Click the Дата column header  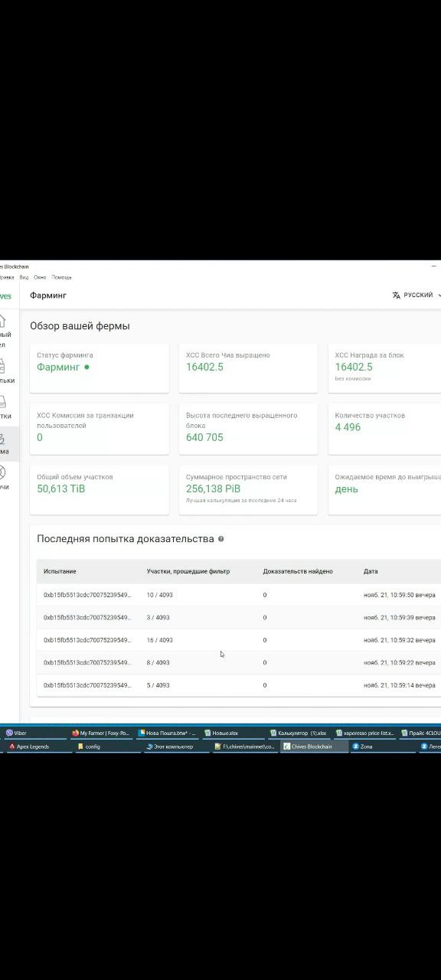tap(371, 572)
